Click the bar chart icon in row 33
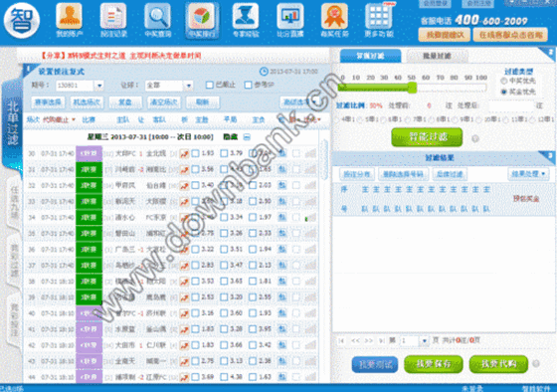 click(310, 202)
